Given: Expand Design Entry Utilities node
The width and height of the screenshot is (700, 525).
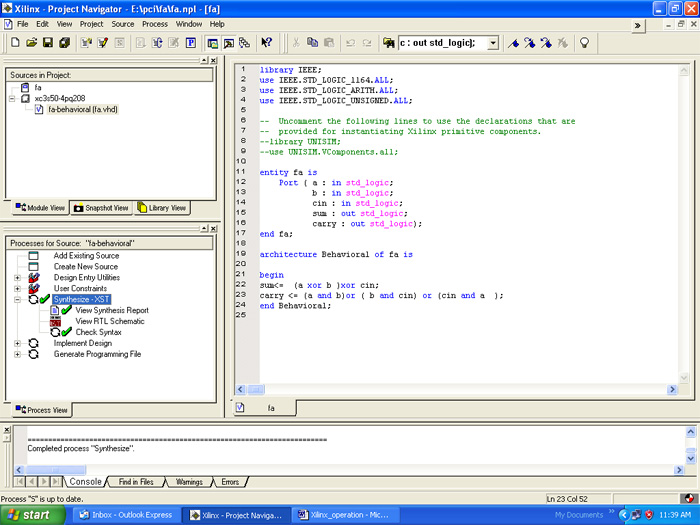Looking at the screenshot, I should [17, 278].
